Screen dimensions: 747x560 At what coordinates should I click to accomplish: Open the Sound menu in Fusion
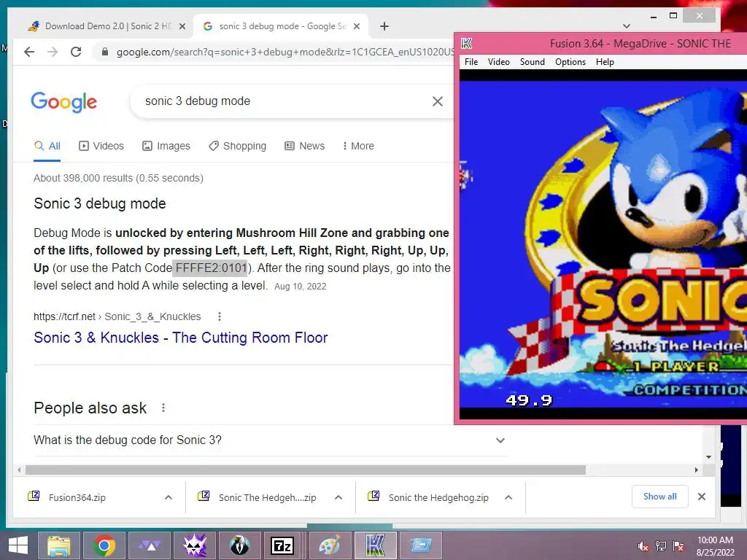pos(532,62)
